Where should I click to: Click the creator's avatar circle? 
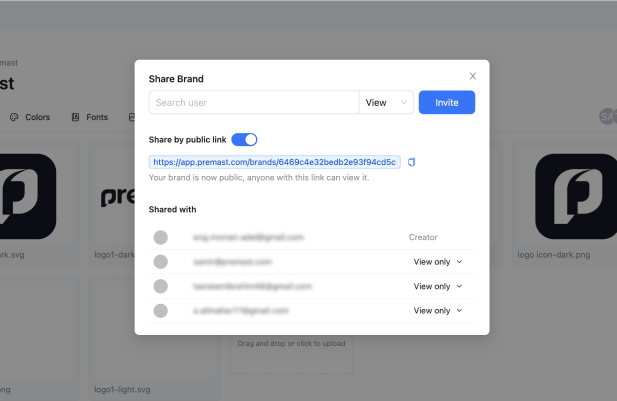coord(161,237)
